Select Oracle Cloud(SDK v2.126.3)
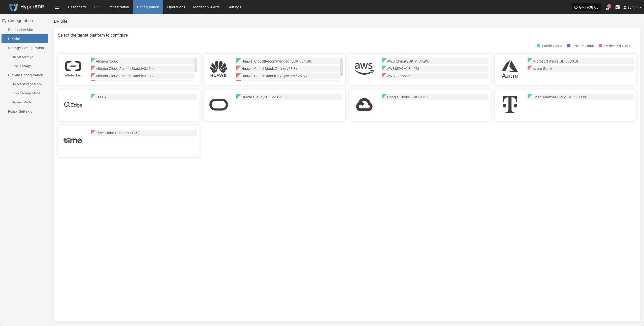The image size is (644, 326). (x=289, y=97)
